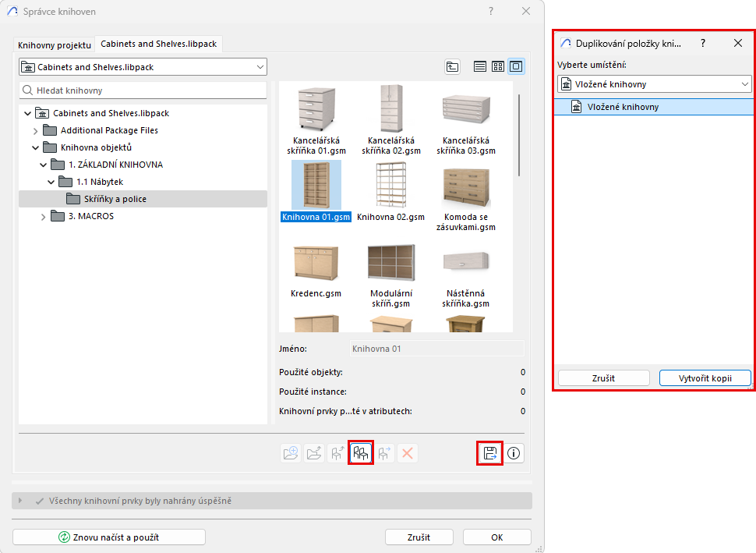Click the save-as floppy disk icon

coord(490,453)
